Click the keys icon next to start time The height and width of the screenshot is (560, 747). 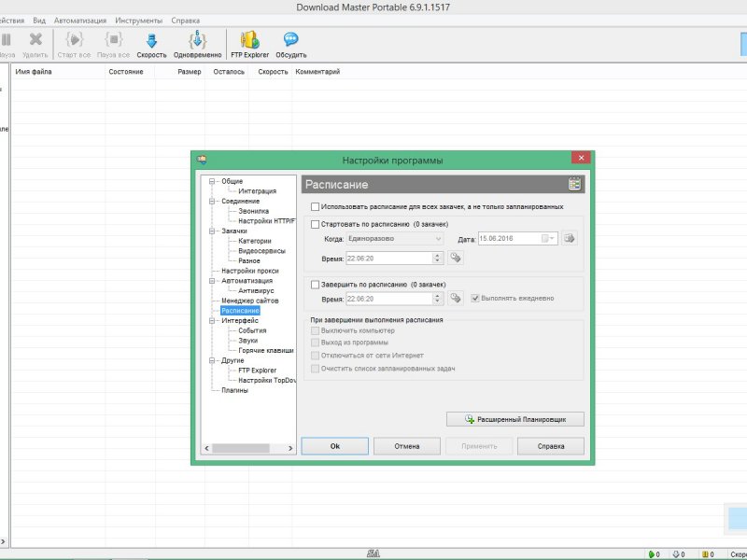click(x=456, y=259)
